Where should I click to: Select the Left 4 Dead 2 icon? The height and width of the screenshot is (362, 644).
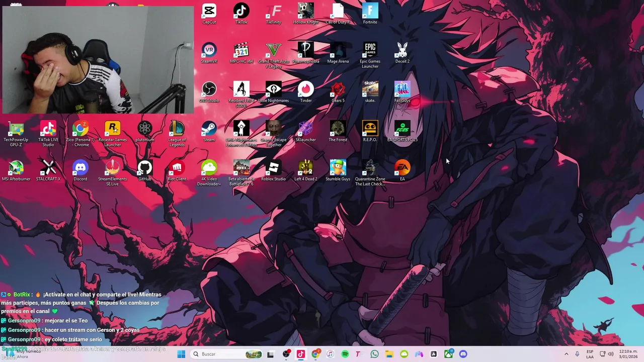pos(306,170)
